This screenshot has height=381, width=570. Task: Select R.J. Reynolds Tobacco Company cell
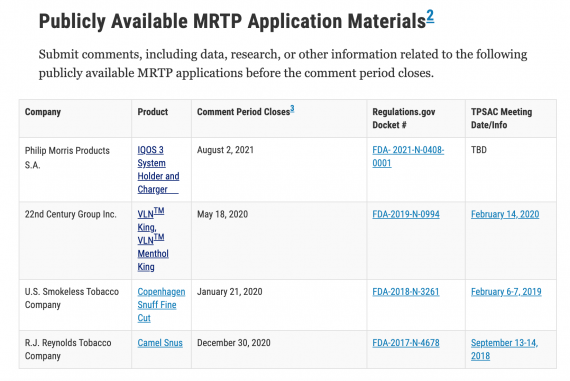coord(75,349)
